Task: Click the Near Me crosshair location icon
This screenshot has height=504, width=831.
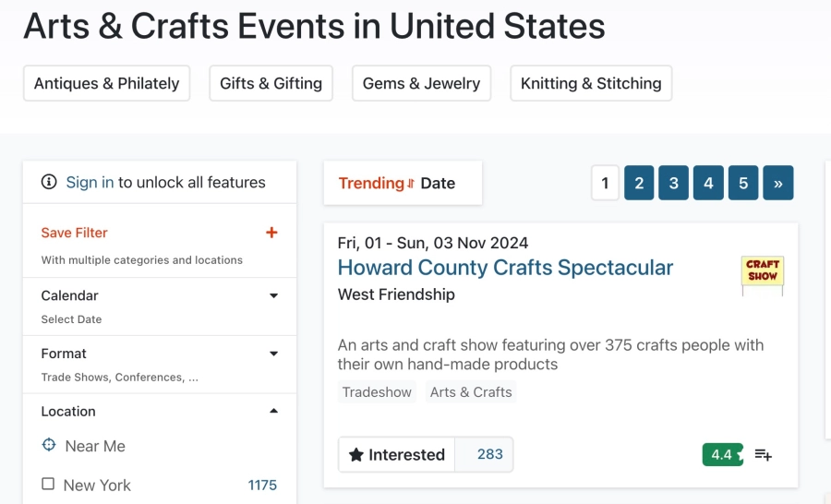Action: 49,446
